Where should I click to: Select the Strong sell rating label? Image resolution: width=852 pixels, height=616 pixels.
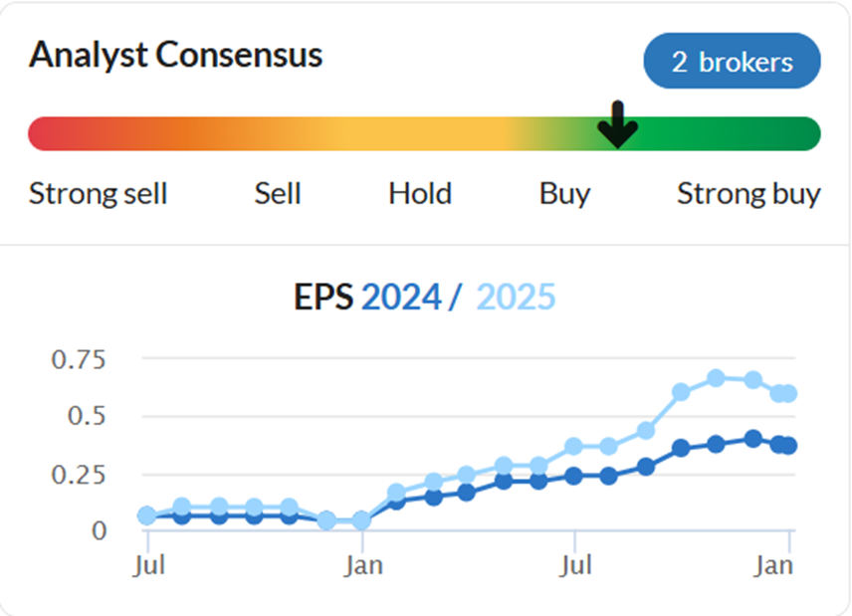pyautogui.click(x=98, y=193)
